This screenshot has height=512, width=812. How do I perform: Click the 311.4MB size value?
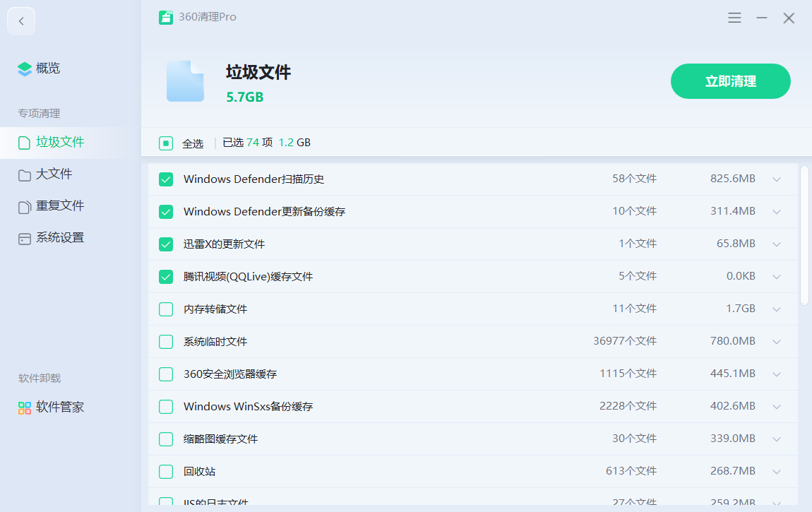[733, 211]
